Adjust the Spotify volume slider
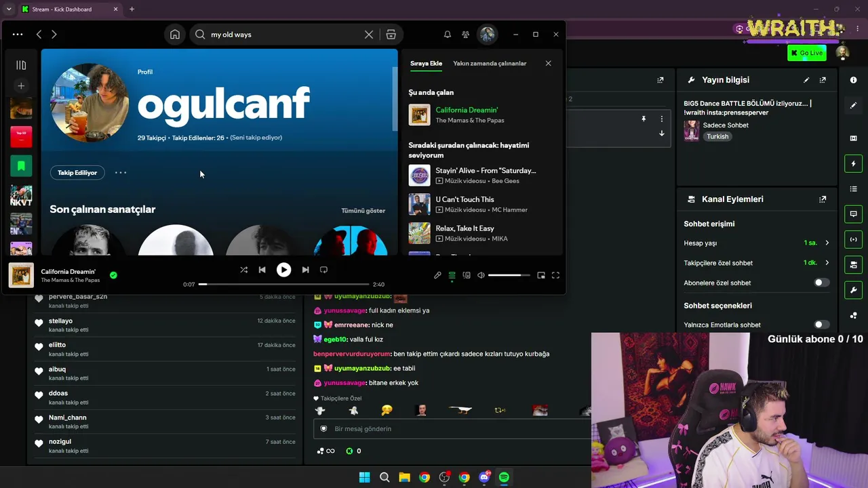 pos(509,275)
